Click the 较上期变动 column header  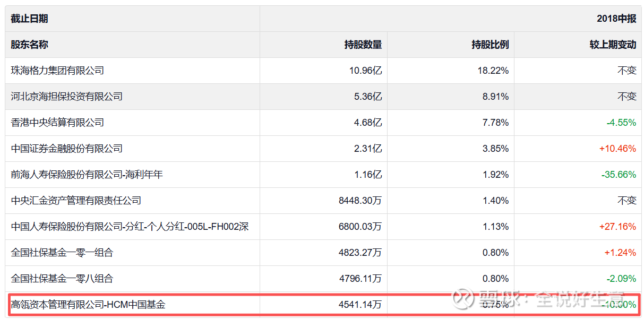click(613, 45)
